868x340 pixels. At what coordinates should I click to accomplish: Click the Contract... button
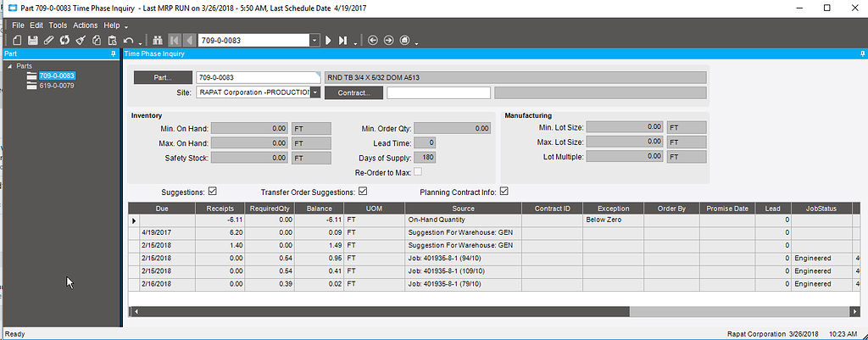pyautogui.click(x=354, y=92)
